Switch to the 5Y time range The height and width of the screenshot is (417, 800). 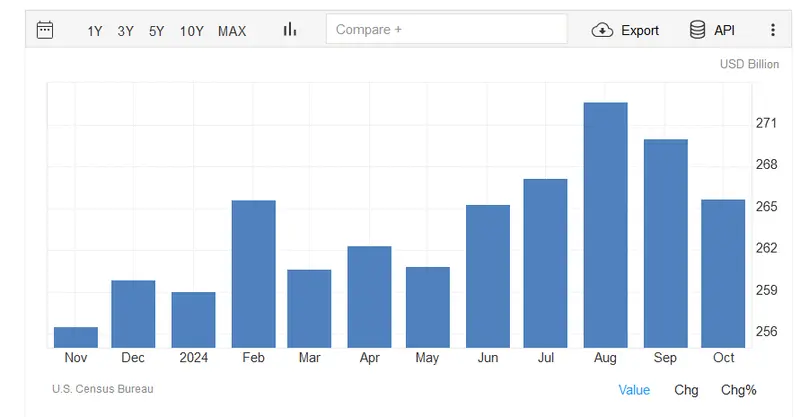(157, 31)
